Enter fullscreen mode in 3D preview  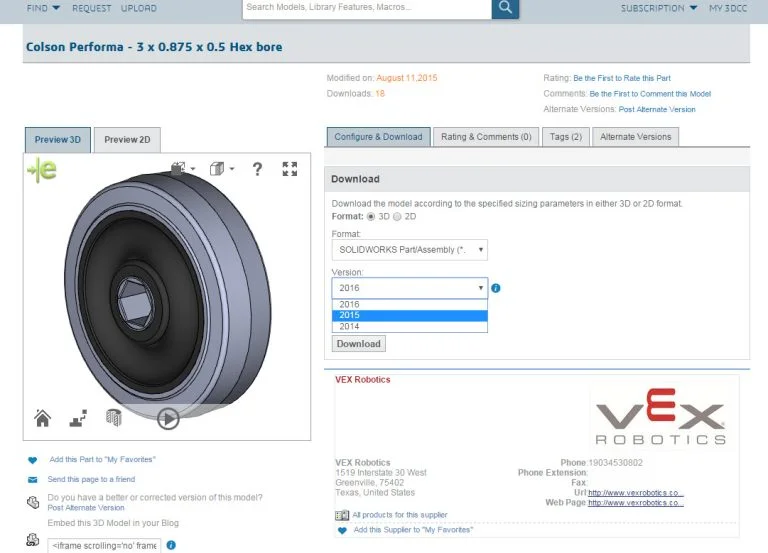click(x=290, y=169)
